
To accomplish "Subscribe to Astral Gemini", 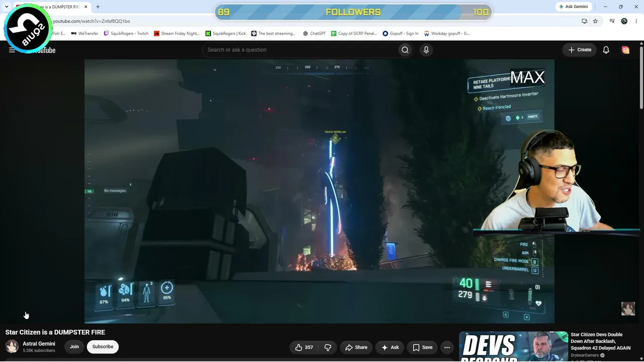I will pos(103,347).
